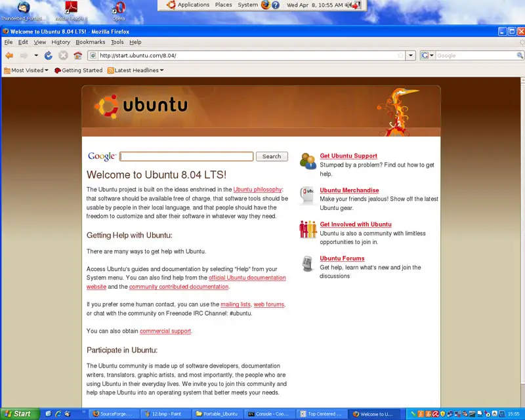
Task: Expand the Latest Headlines feed menu
Action: 135,70
